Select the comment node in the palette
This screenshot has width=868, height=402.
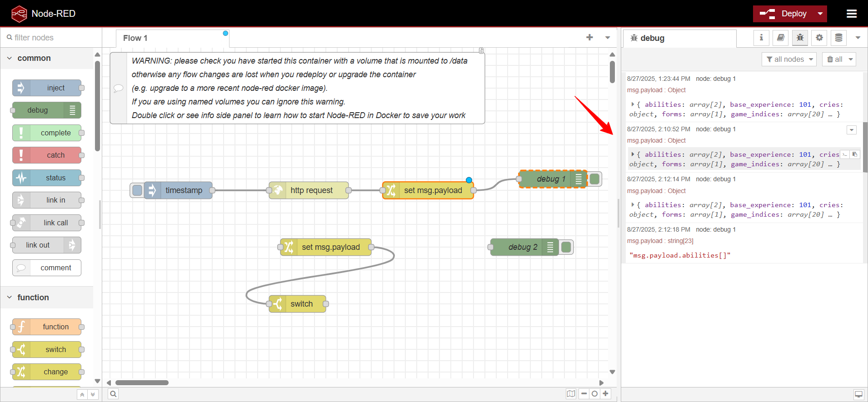pos(47,268)
